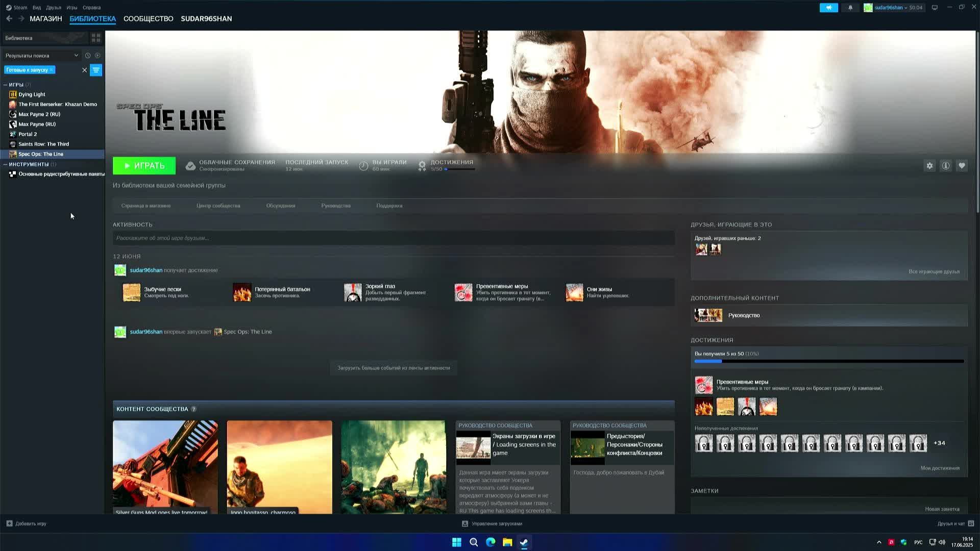Toggle the library grid view icon

tap(95, 38)
